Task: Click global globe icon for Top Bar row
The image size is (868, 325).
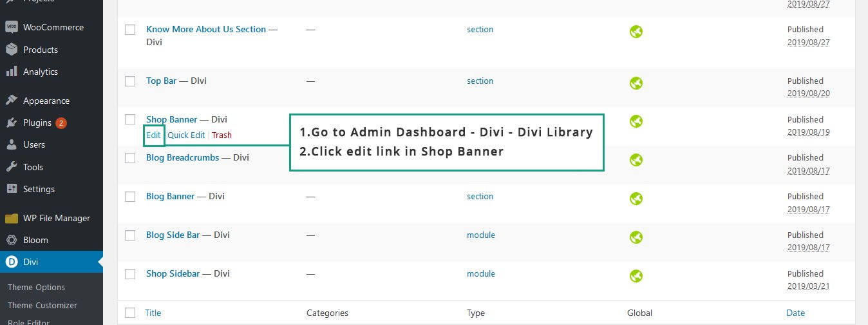Action: click(x=636, y=83)
